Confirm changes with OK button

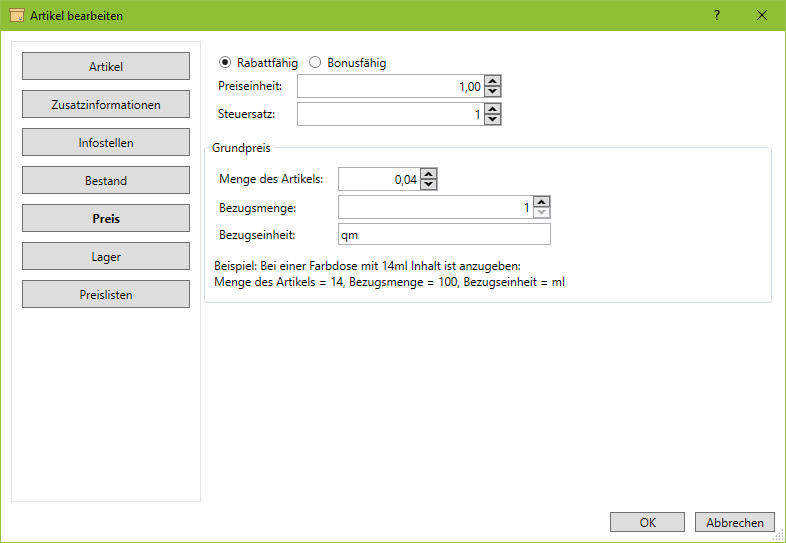[647, 522]
